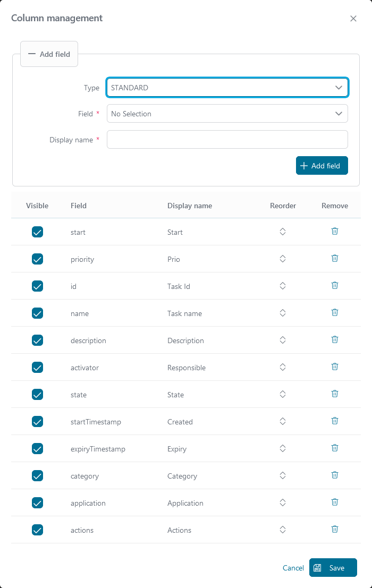Image resolution: width=372 pixels, height=588 pixels.
Task: Reorder the start field row
Action: pyautogui.click(x=283, y=232)
